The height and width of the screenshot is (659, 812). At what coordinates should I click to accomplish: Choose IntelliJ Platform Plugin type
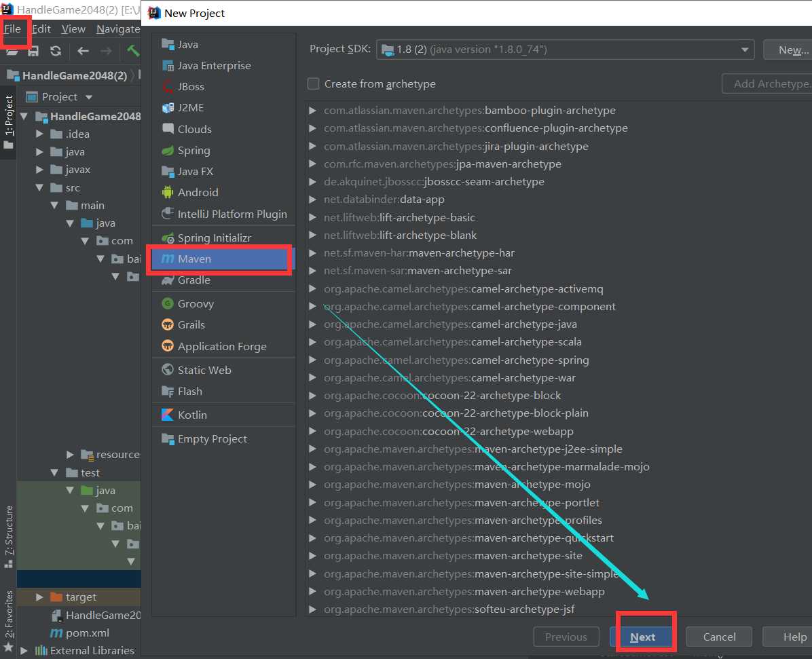224,214
